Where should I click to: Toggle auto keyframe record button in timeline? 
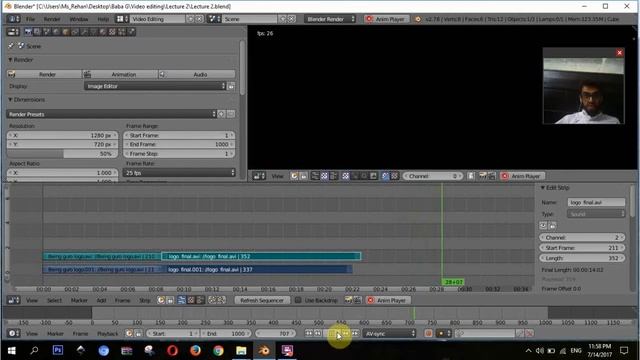(428, 333)
